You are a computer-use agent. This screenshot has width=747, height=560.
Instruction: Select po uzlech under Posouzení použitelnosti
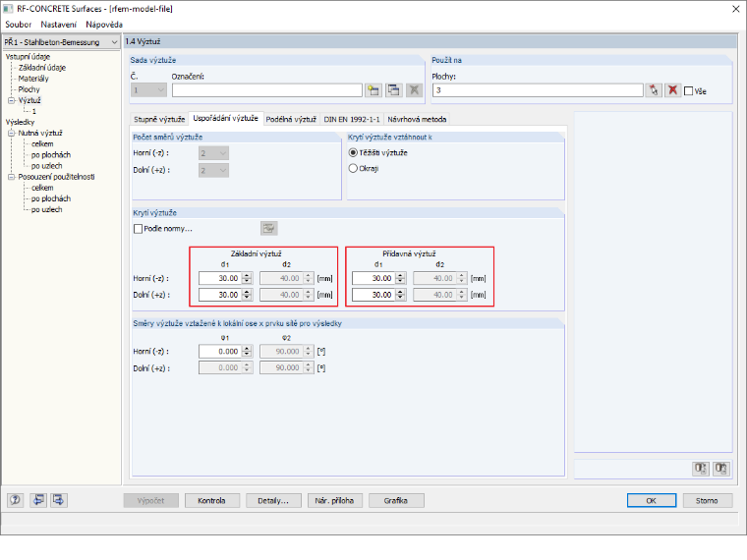click(47, 209)
